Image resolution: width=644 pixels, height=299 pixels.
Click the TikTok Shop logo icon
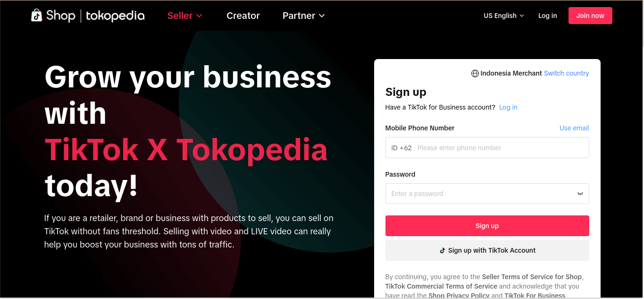click(x=36, y=16)
